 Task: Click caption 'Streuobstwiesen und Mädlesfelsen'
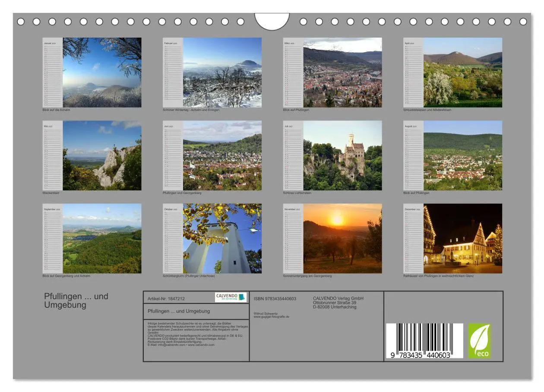point(427,110)
